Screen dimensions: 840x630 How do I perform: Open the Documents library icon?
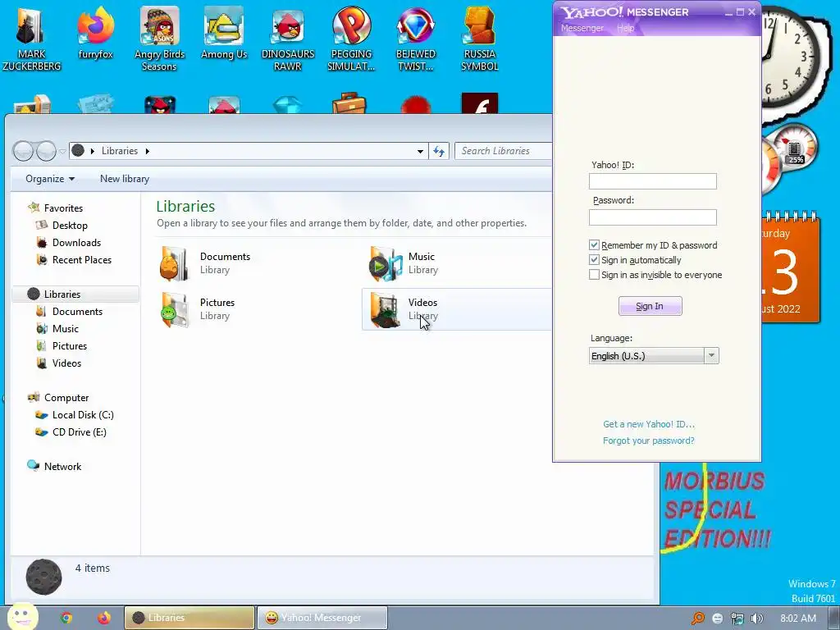tap(174, 263)
